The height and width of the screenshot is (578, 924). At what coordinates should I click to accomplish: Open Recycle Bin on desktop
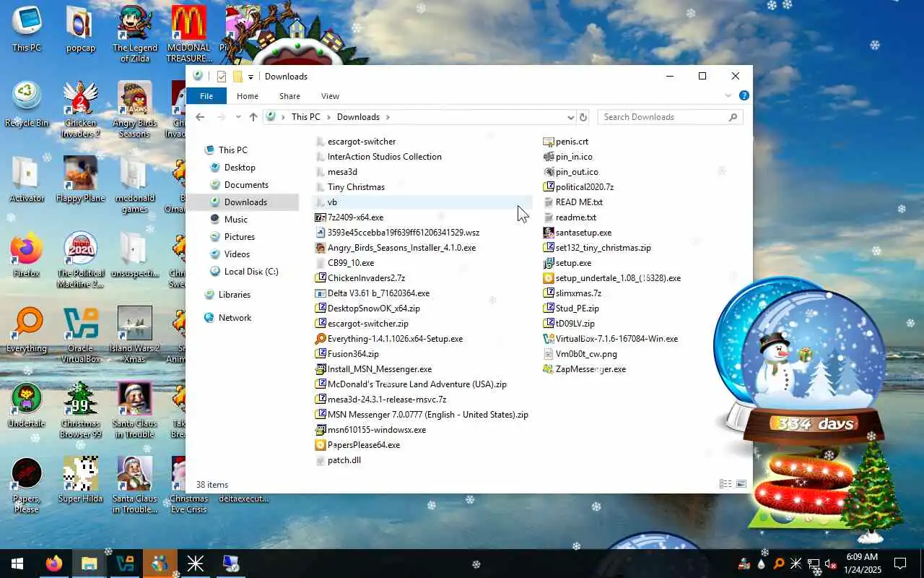(x=27, y=104)
